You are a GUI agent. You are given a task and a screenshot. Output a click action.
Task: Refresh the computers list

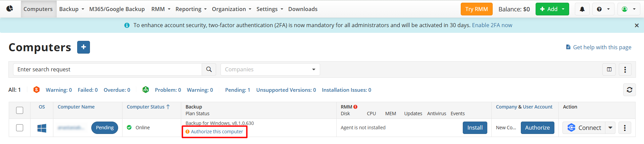(630, 90)
